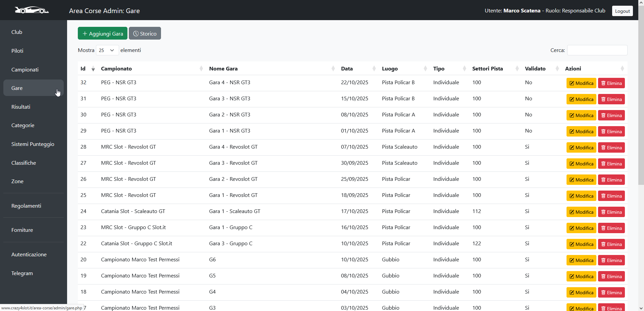
Task: Select Piloti in the sidebar
Action: 17,51
